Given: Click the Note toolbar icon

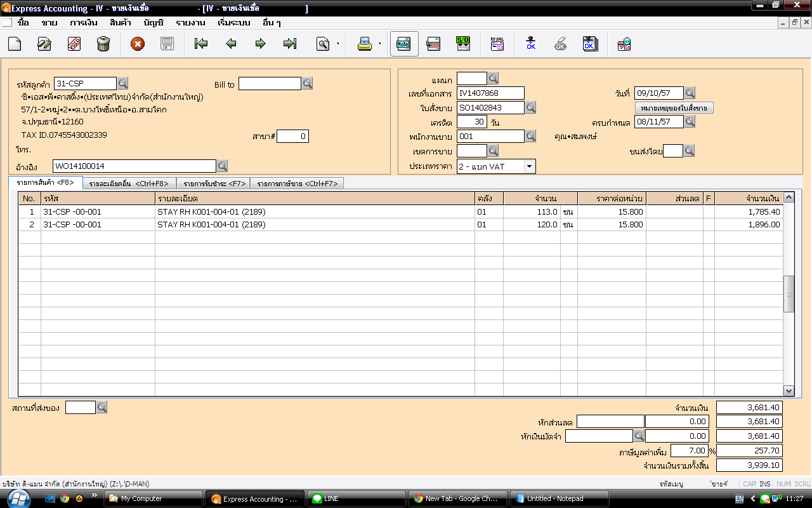Looking at the screenshot, I should coord(403,44).
